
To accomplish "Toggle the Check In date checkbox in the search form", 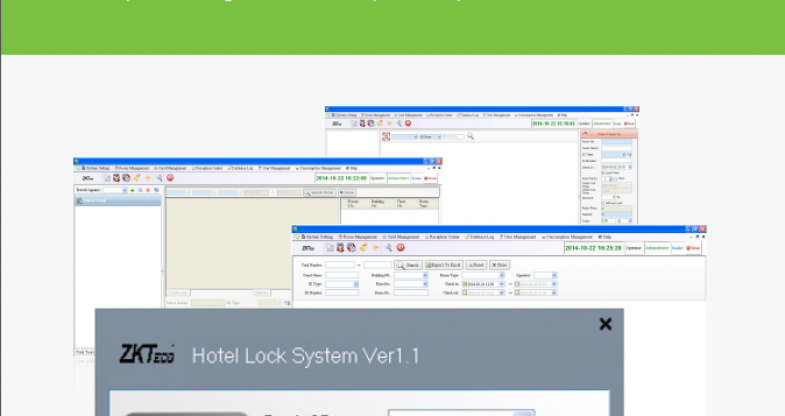I will [x=464, y=283].
